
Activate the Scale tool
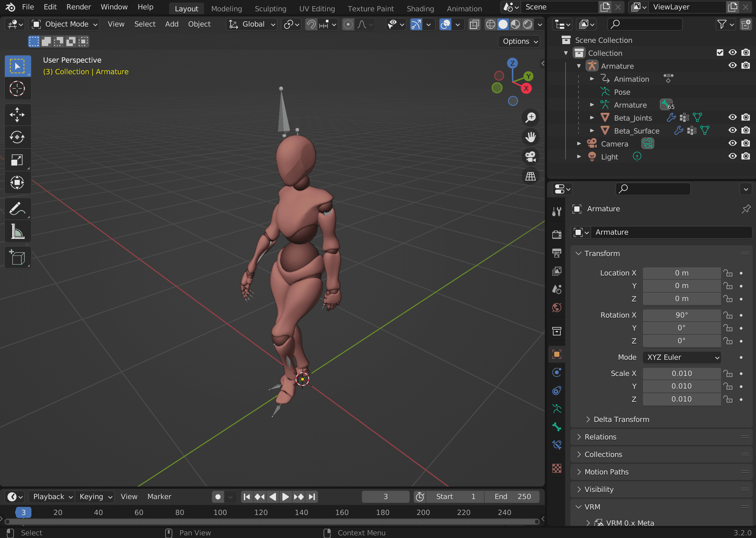17,160
